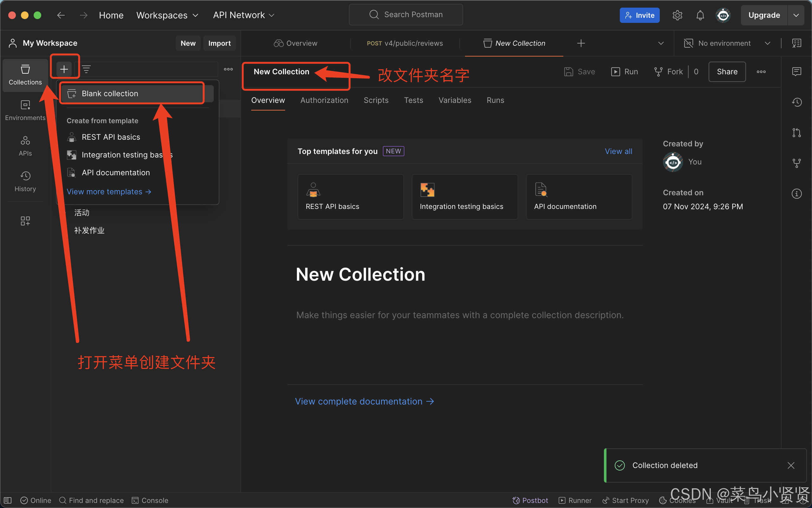Open the changelog clock icon in right sidebar
Image resolution: width=812 pixels, height=508 pixels.
coord(796,102)
